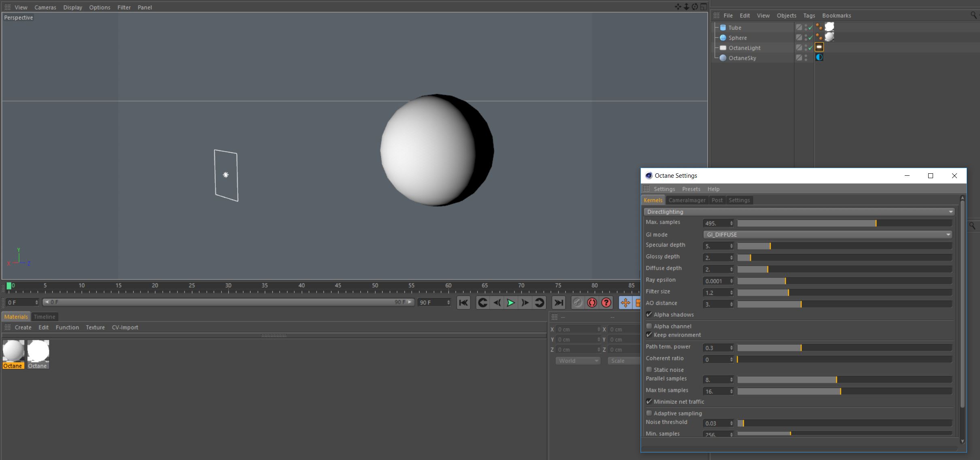
Task: Click the OctaneSky environment tag icon
Action: 819,57
